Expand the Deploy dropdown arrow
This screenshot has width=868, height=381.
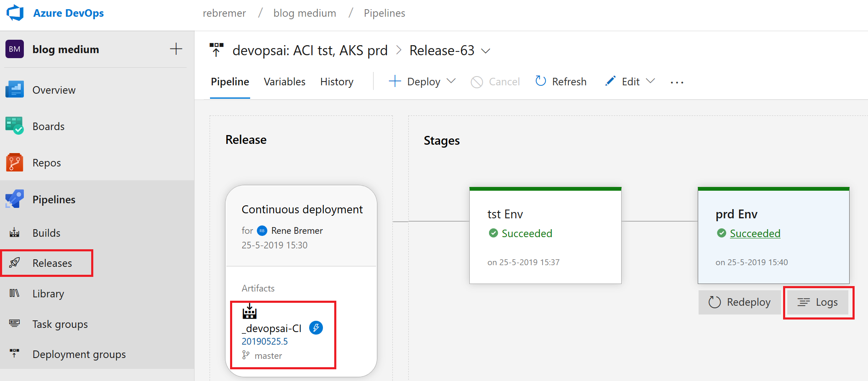(x=451, y=81)
